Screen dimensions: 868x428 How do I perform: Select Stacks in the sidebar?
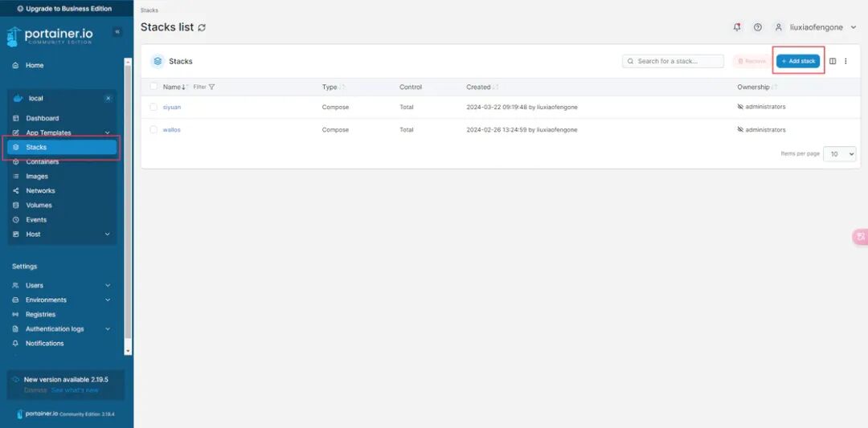(62, 147)
